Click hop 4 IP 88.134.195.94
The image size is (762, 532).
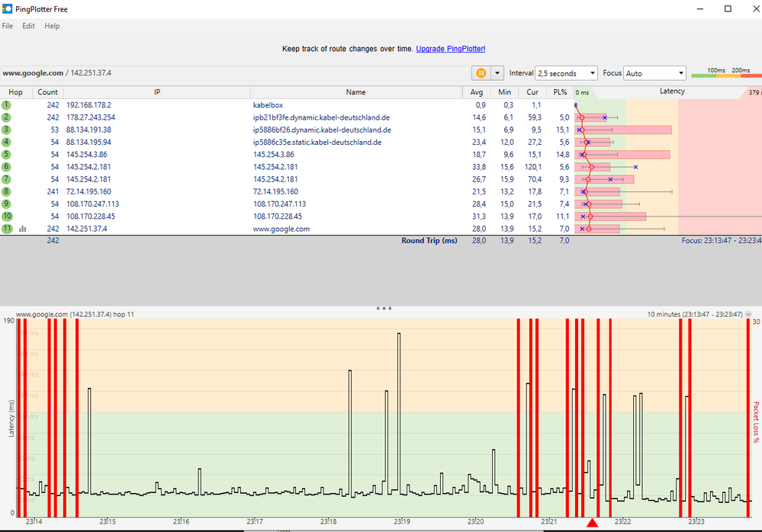(88, 143)
